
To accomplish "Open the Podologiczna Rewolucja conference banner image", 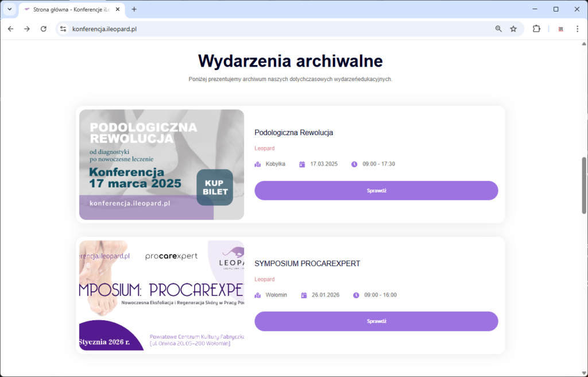I will (161, 164).
